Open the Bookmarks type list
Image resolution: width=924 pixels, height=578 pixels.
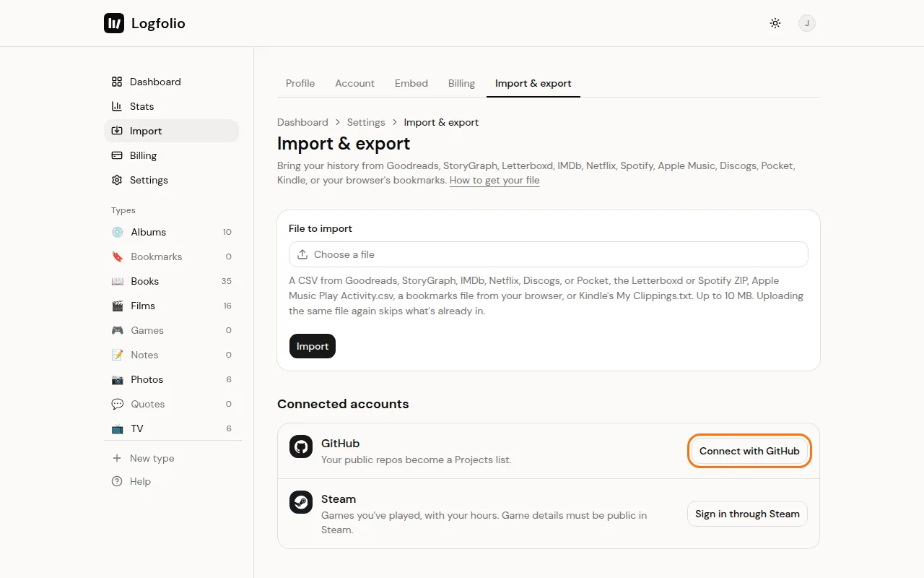(171, 256)
